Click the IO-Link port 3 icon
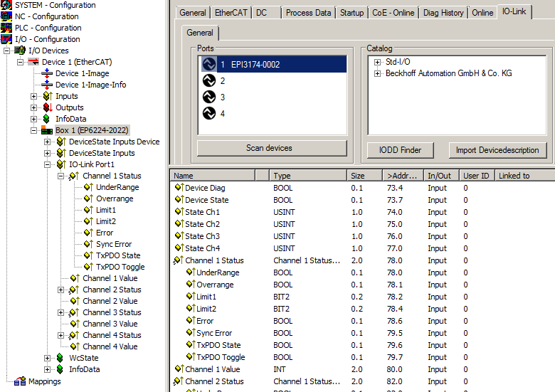555x392 pixels. pos(209,97)
